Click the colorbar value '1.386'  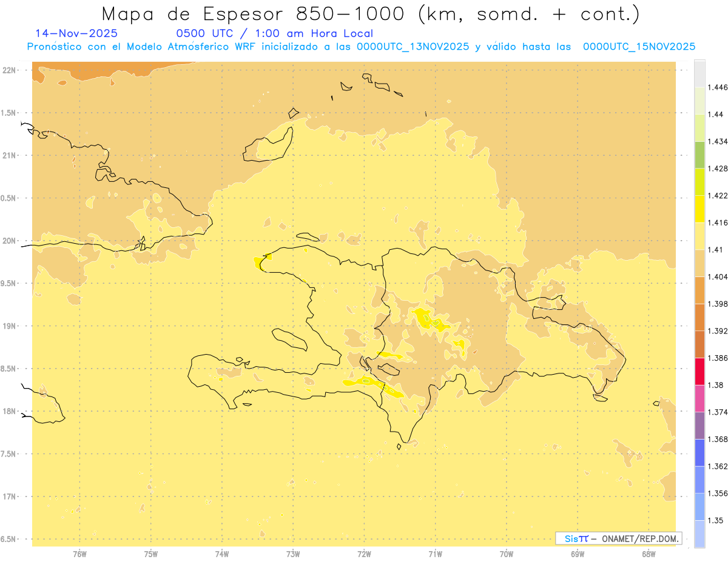point(718,358)
